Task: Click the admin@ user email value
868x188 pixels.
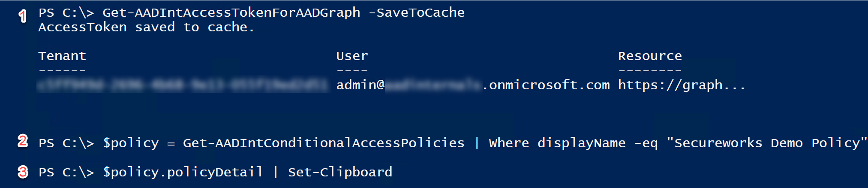Action: click(x=473, y=85)
